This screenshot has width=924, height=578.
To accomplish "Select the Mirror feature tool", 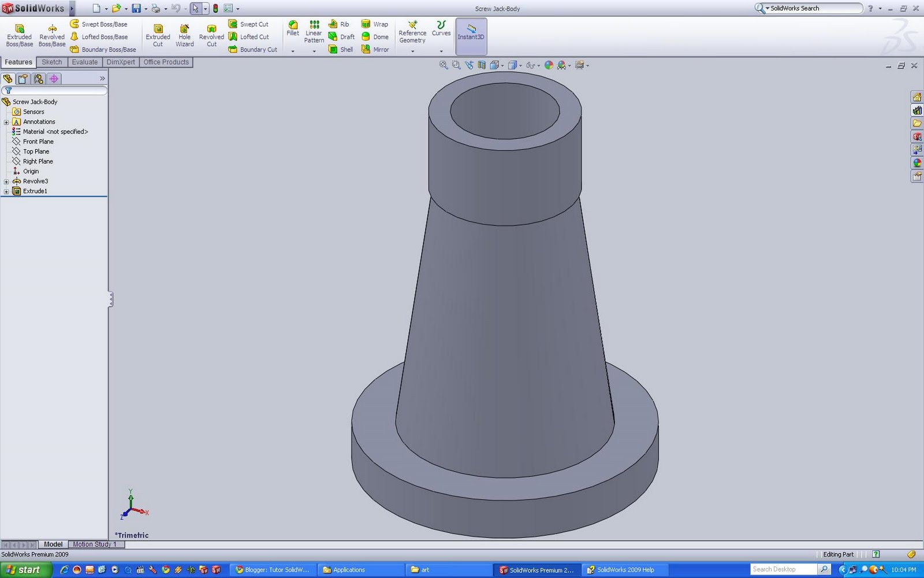I will coord(375,50).
